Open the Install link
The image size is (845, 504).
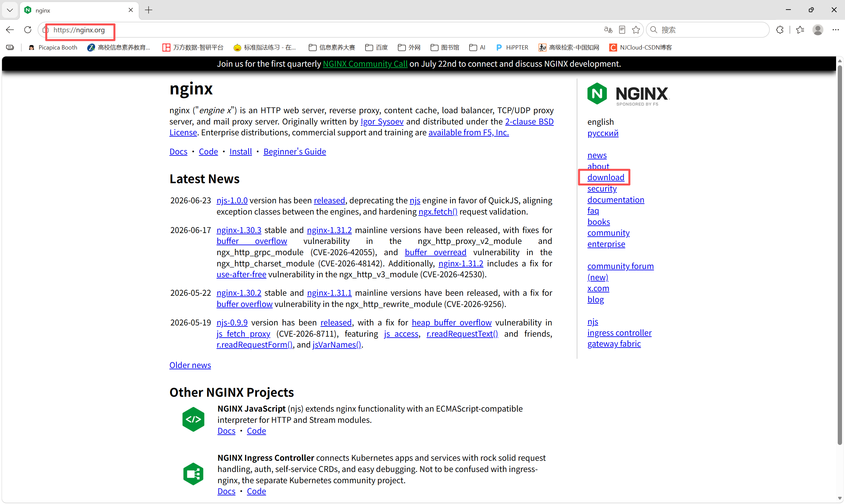pos(240,152)
